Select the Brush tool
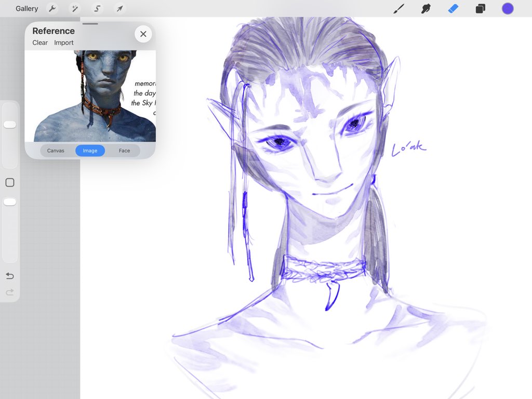The height and width of the screenshot is (399, 532). [398, 8]
